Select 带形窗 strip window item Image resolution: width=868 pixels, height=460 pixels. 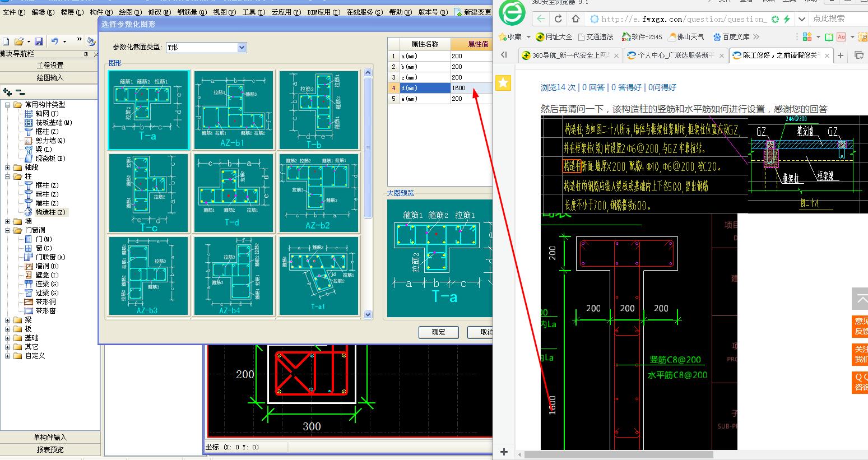point(45,311)
